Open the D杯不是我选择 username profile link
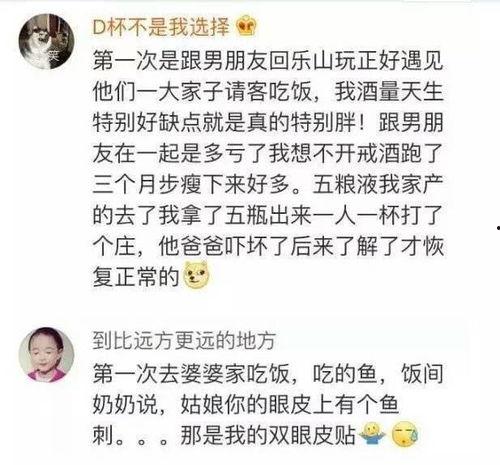Viewport: 500px width, 465px height. (161, 27)
